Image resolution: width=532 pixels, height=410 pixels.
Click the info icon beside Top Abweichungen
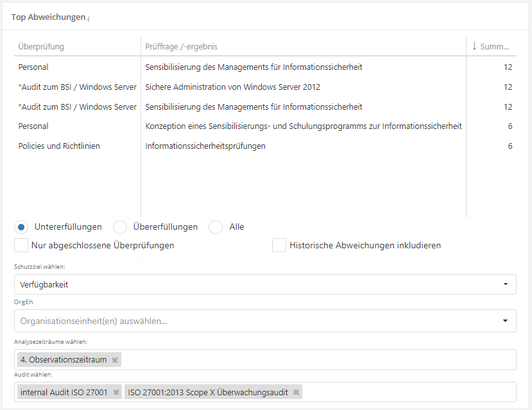[89, 19]
